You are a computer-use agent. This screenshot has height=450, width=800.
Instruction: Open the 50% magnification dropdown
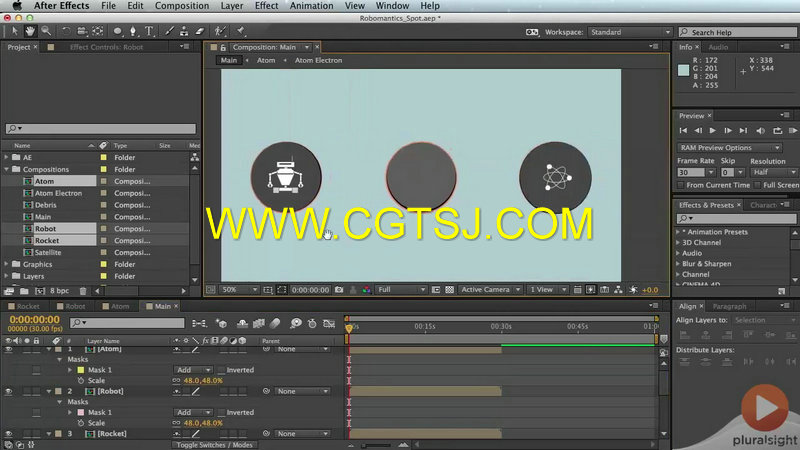[239, 289]
